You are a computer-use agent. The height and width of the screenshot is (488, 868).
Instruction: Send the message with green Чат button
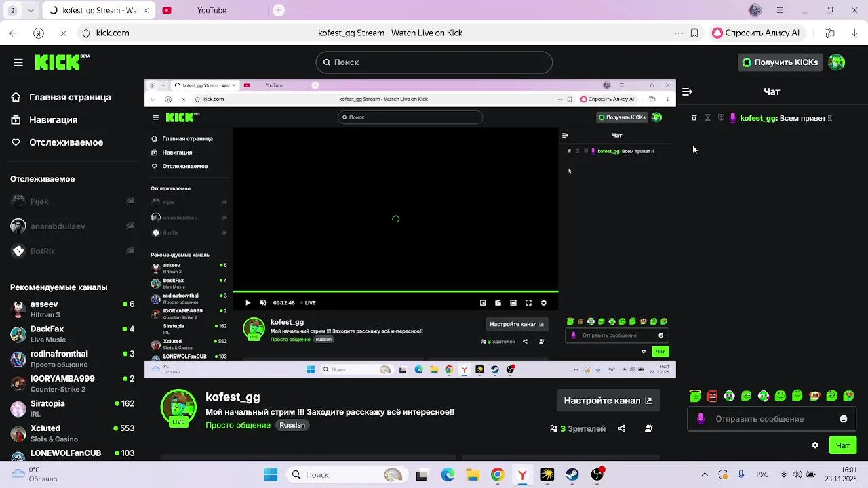point(843,445)
